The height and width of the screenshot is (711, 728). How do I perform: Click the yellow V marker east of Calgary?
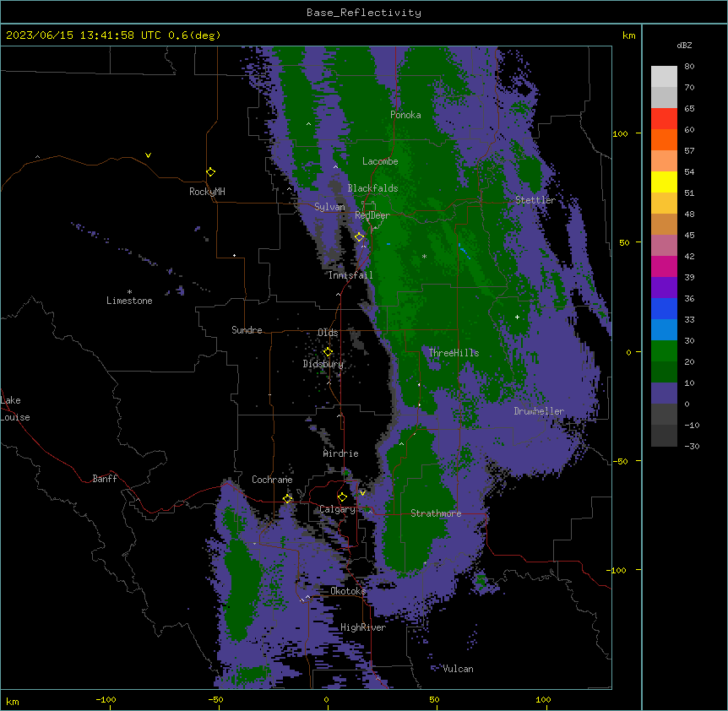click(362, 493)
